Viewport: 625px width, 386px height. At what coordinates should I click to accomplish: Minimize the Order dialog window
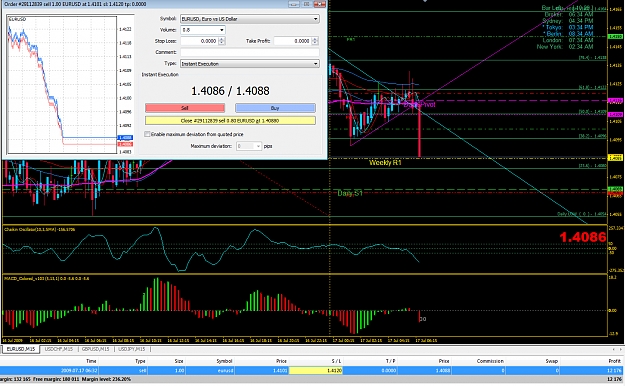[294, 4]
